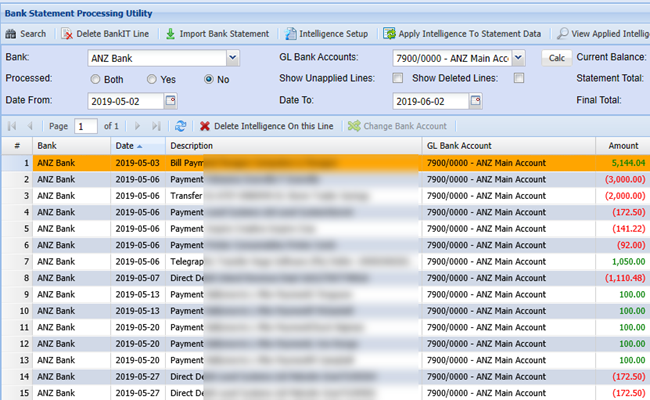Click the Search toolbar icon
Image resolution: width=650 pixels, height=400 pixels.
pyautogui.click(x=11, y=33)
